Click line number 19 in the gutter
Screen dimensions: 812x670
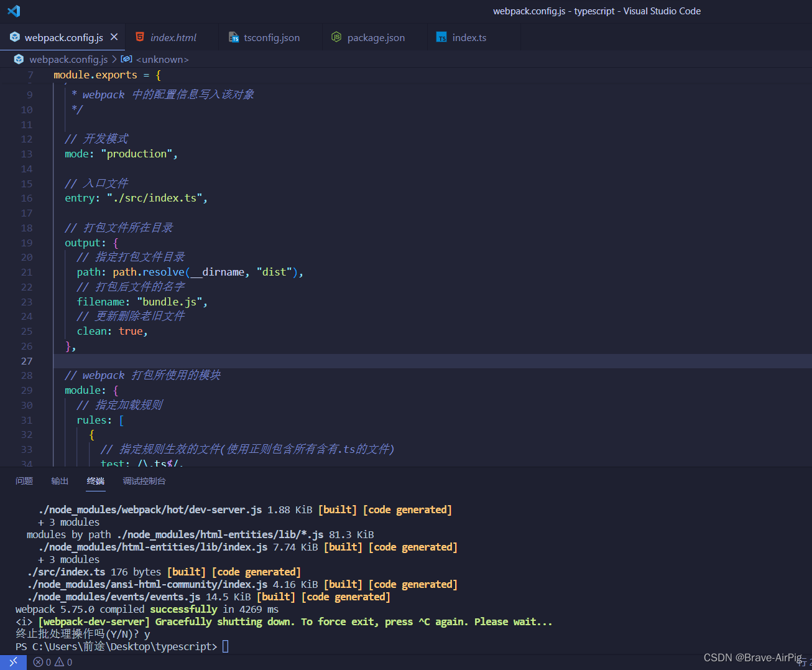[x=27, y=243]
